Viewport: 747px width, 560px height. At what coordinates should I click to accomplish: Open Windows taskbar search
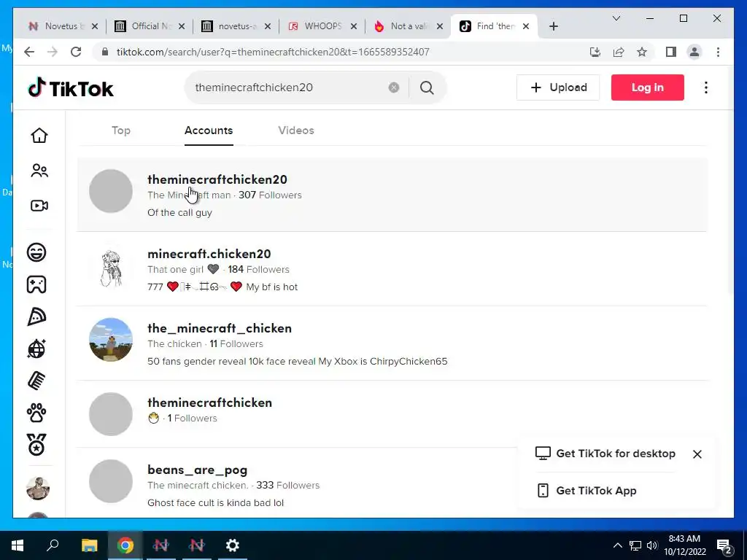[x=53, y=545]
